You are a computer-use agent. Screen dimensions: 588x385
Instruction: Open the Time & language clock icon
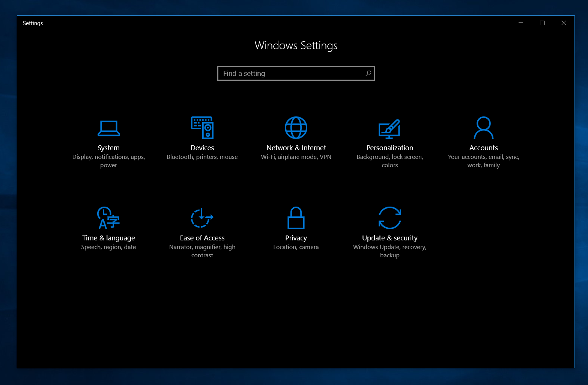(108, 218)
